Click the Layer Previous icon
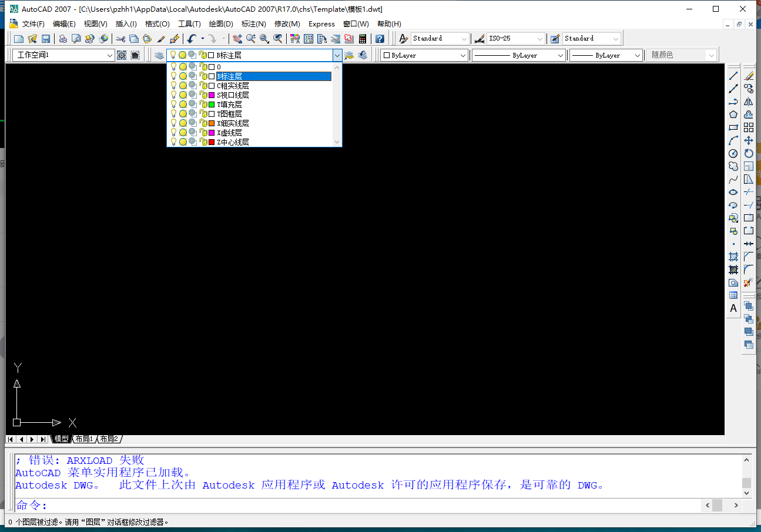This screenshot has height=532, width=761. [363, 55]
